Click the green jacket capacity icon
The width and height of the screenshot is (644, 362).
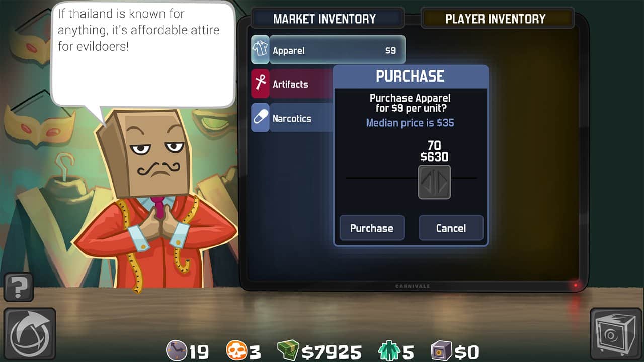tap(389, 351)
